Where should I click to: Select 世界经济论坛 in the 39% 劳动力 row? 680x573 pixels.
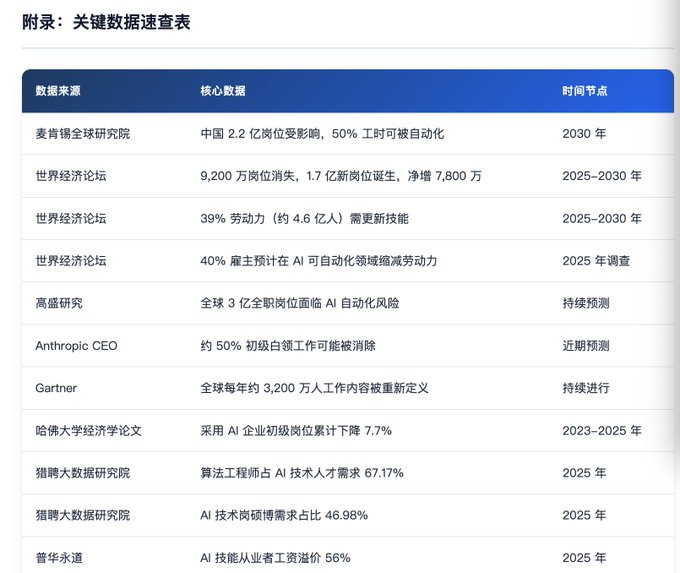[x=71, y=218]
